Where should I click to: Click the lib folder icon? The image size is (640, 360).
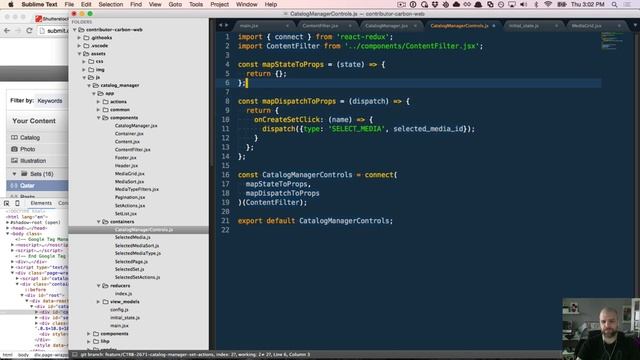tap(96, 341)
